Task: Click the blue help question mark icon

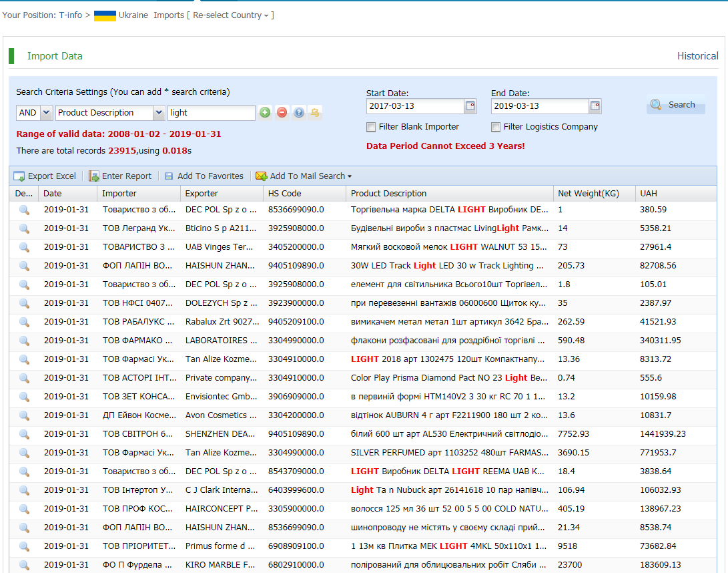Action: [x=299, y=113]
